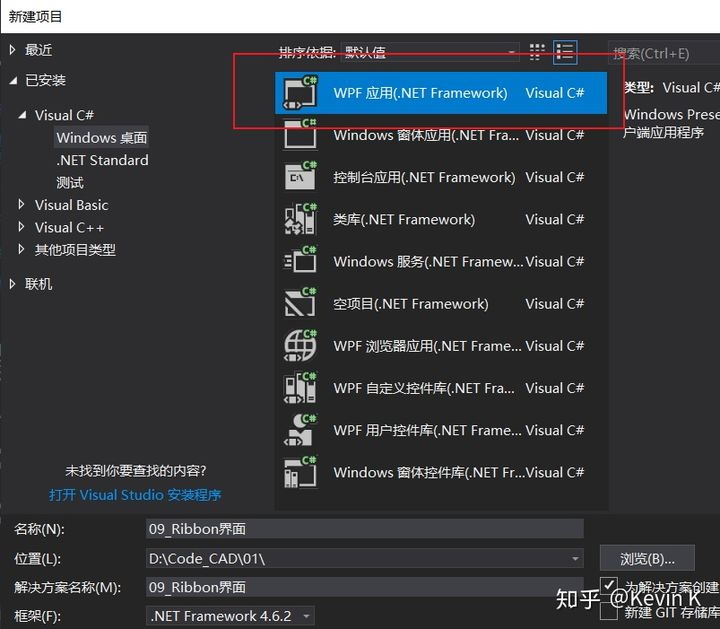Click the 解决方案名称 solution name field
This screenshot has width=720, height=629.
tap(365, 587)
